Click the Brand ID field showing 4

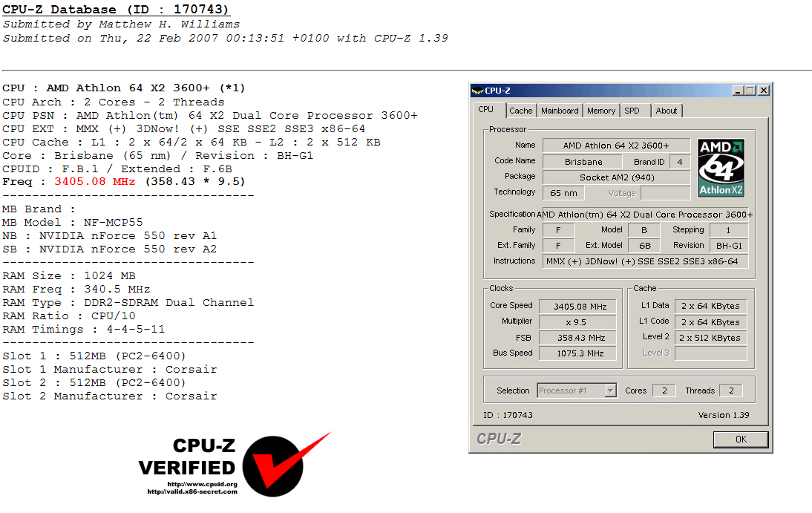click(x=680, y=162)
